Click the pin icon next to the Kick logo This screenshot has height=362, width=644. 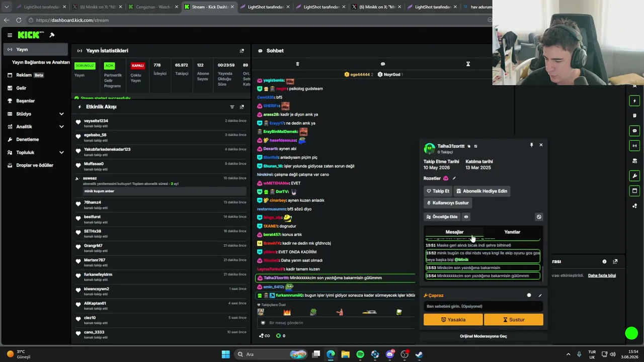pyautogui.click(x=52, y=35)
